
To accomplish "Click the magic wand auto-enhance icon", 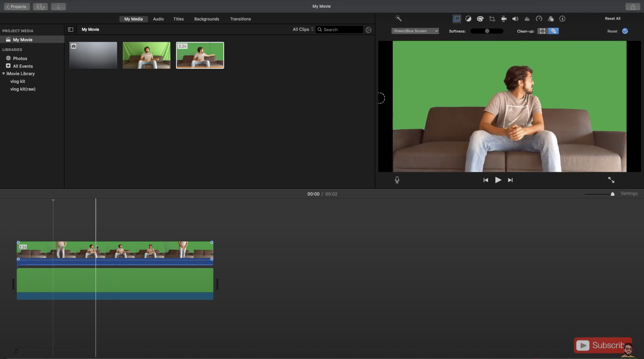I will (x=398, y=18).
